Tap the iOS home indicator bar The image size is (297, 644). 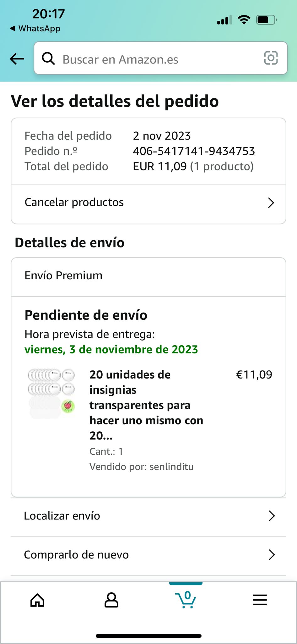[x=148, y=636]
